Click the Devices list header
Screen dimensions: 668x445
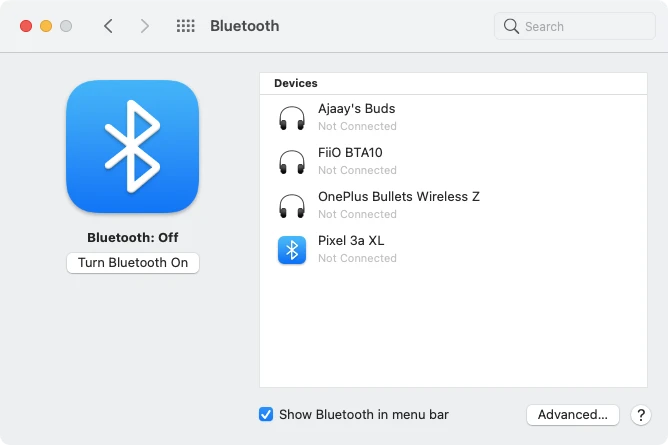(296, 83)
